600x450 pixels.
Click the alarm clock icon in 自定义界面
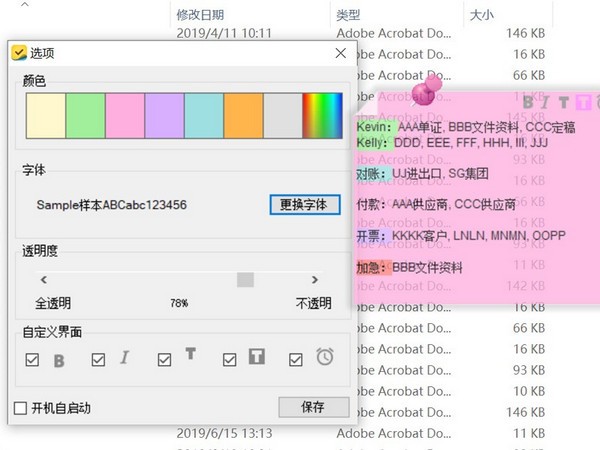point(325,357)
